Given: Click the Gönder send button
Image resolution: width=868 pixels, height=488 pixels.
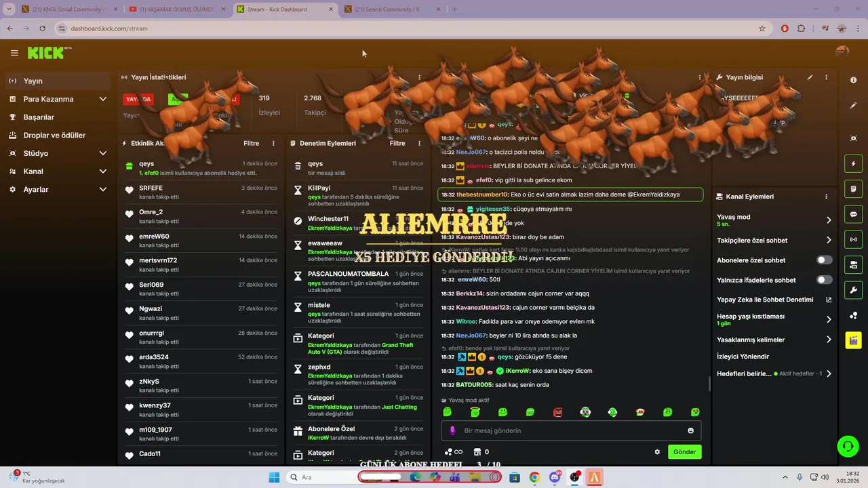Looking at the screenshot, I should coord(684,452).
